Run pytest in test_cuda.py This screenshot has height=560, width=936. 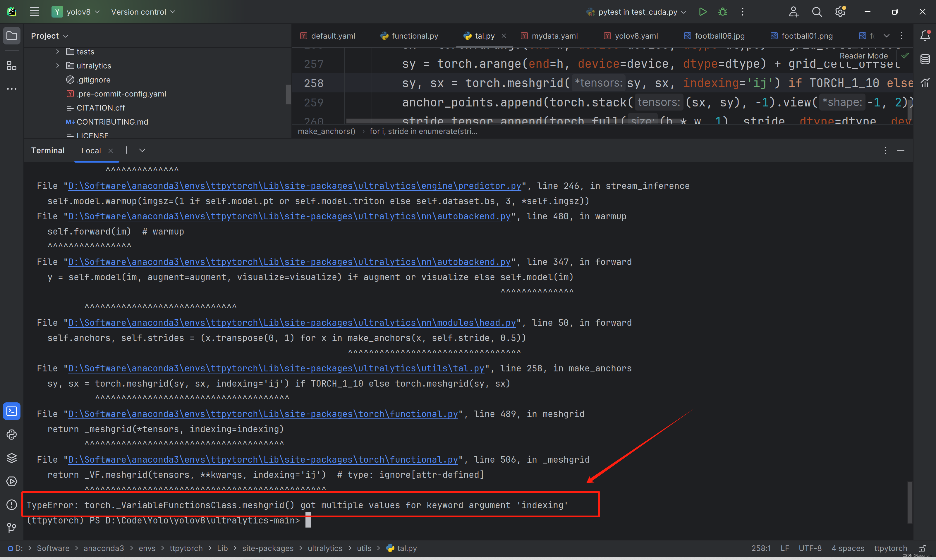tap(703, 12)
